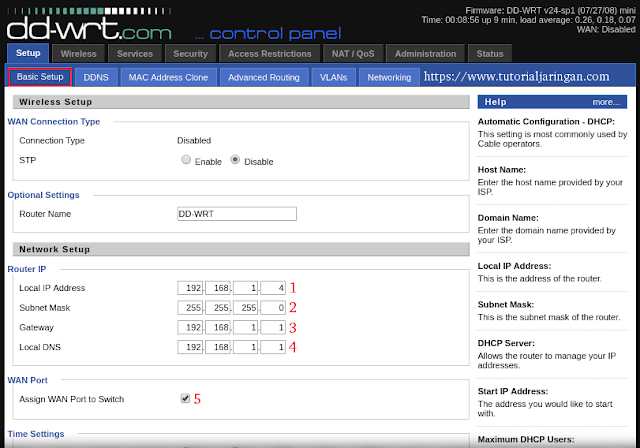Click the Local IP Address third octet field
640x448 pixels.
(x=245, y=288)
